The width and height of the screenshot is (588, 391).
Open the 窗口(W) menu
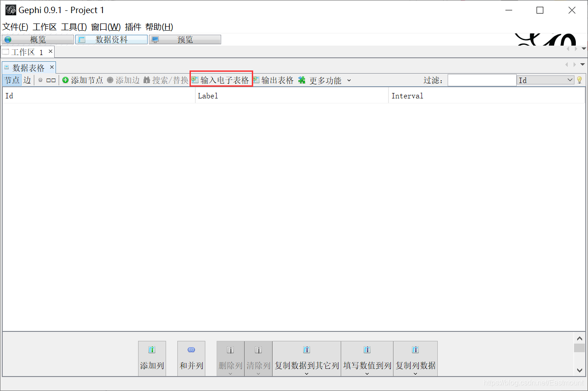106,27
